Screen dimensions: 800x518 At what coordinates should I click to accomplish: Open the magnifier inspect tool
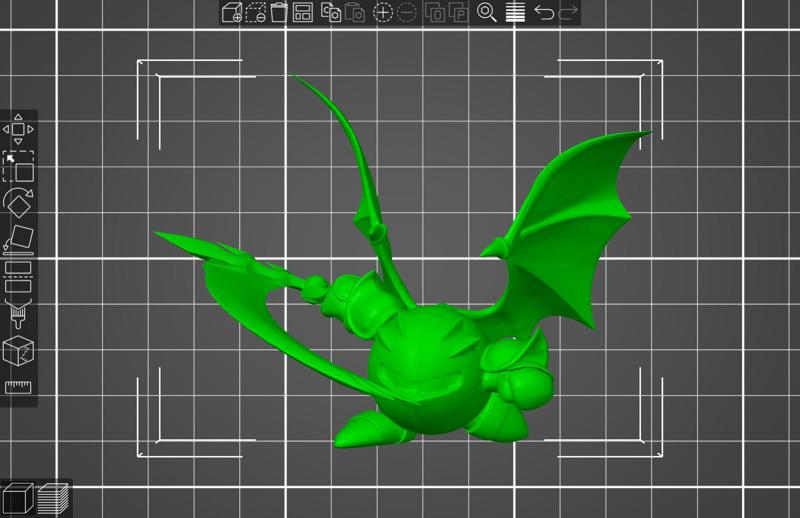click(486, 12)
